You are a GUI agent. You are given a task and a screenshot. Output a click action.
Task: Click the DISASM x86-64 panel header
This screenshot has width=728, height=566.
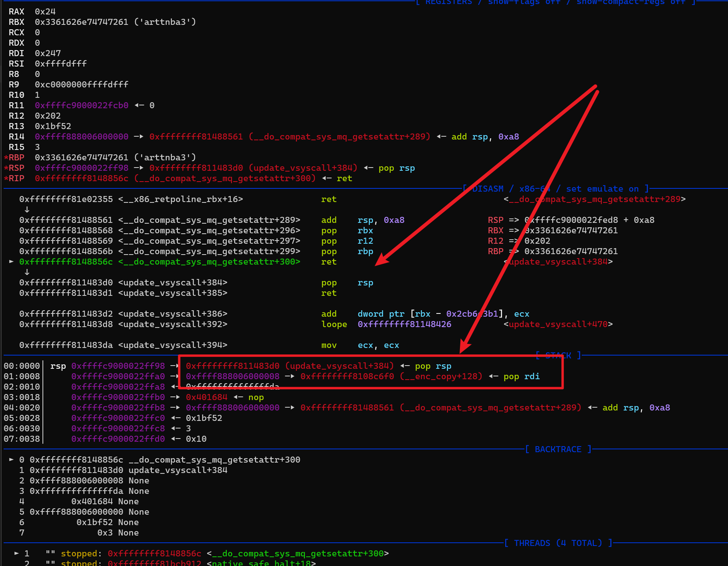click(x=555, y=189)
